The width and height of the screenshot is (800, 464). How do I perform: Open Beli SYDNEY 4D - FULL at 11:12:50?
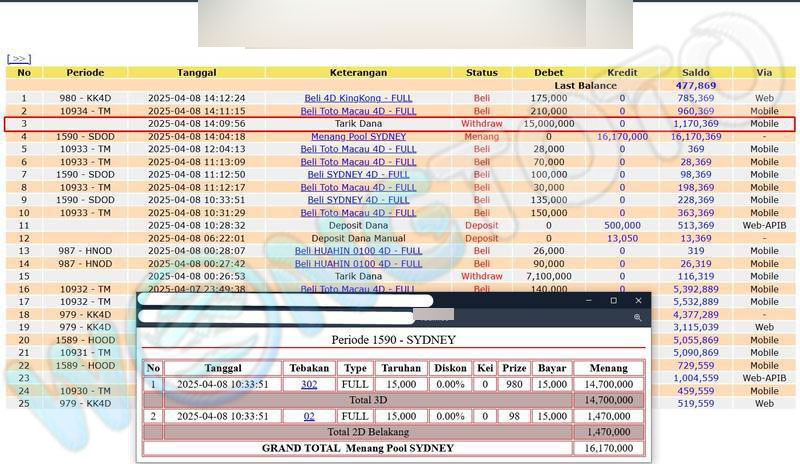(x=358, y=175)
